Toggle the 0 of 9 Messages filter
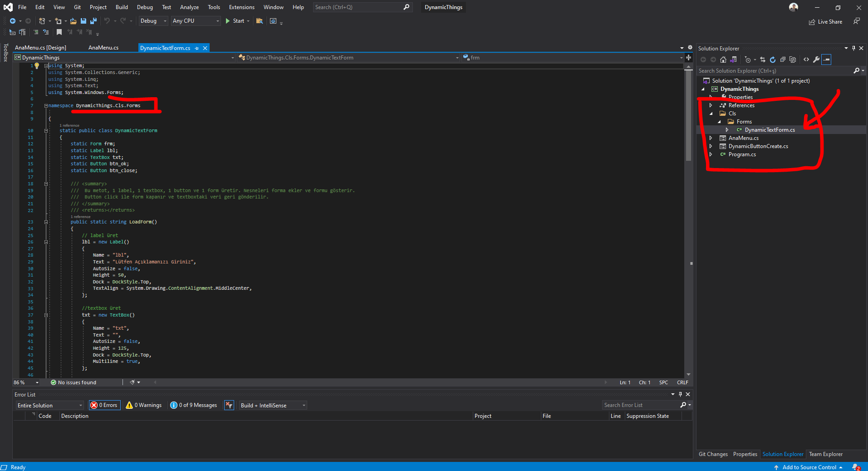The image size is (868, 471). coord(194,405)
